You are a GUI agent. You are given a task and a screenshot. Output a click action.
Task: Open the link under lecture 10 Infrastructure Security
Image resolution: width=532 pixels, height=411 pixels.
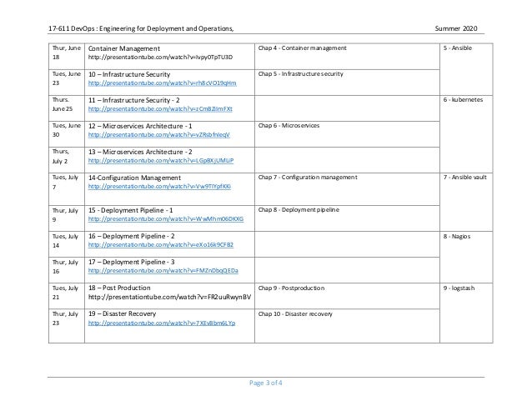coord(162,83)
